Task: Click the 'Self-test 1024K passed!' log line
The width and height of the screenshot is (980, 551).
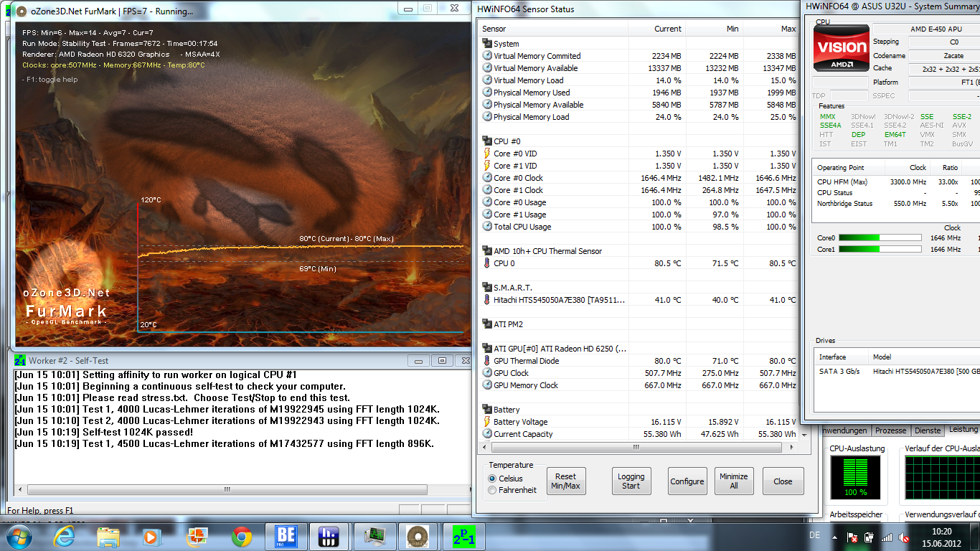Action: click(103, 433)
